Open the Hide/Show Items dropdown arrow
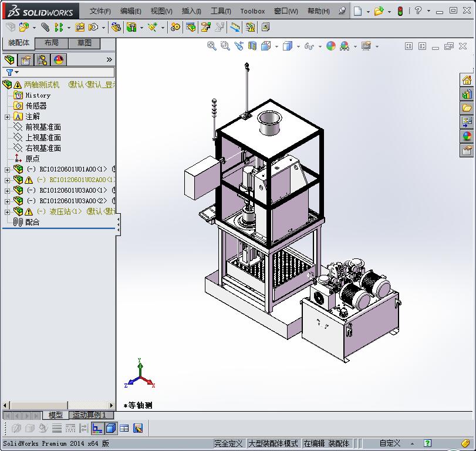The height and width of the screenshot is (451, 476). point(320,46)
